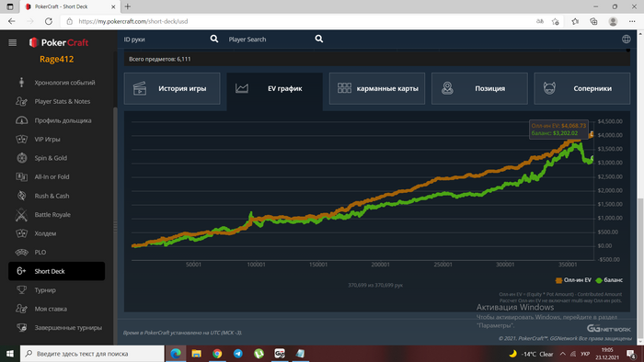
Task: Click the Хронология событий sidebar icon
Action: (21, 83)
